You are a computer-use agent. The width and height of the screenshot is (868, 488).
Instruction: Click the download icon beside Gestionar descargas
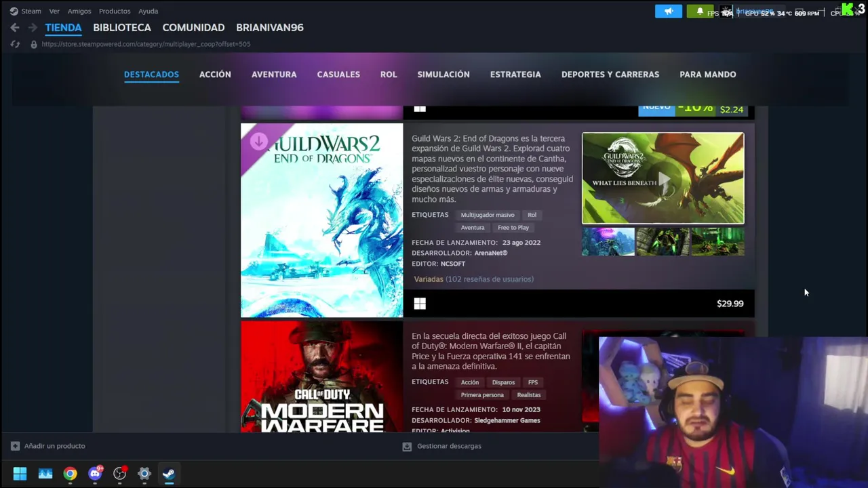point(407,446)
